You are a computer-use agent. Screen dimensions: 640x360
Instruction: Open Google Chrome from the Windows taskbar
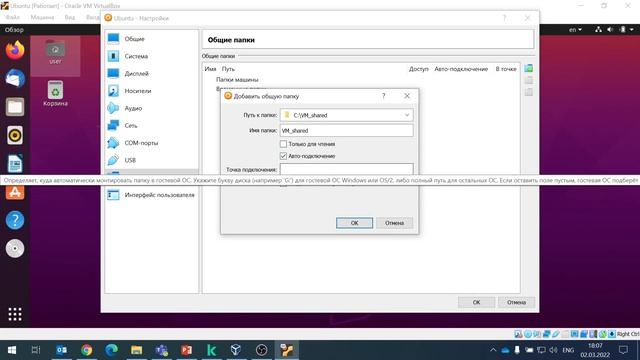pyautogui.click(x=87, y=350)
